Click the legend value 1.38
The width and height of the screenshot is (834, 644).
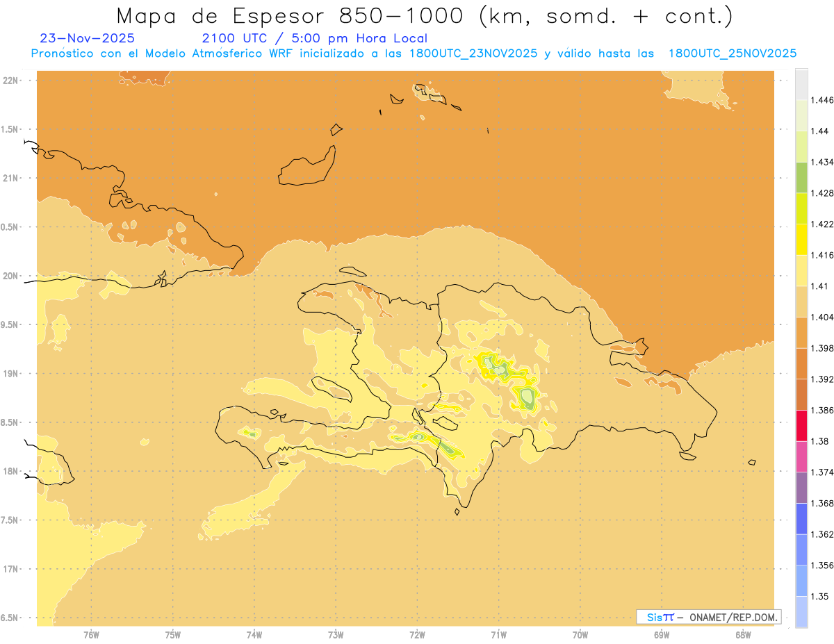(819, 441)
